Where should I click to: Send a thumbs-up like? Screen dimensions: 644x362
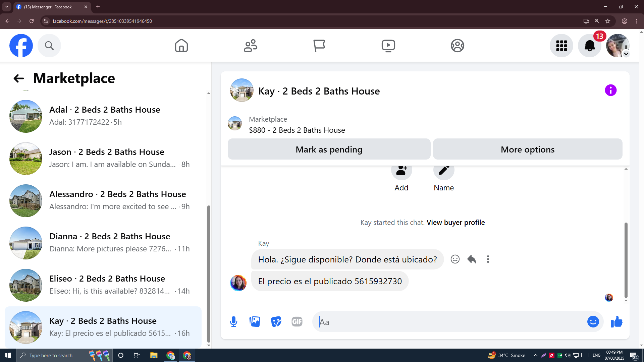[x=616, y=322]
